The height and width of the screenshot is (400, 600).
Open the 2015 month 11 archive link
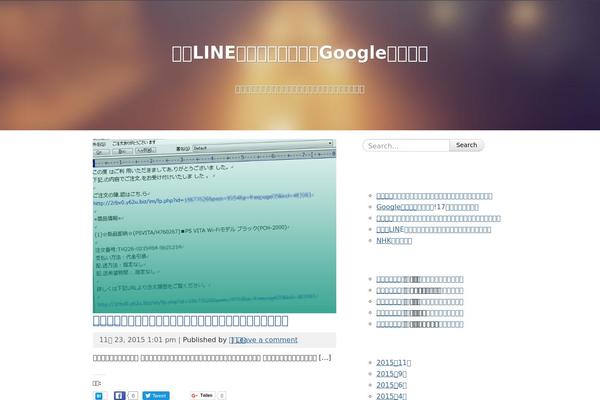pyautogui.click(x=393, y=362)
